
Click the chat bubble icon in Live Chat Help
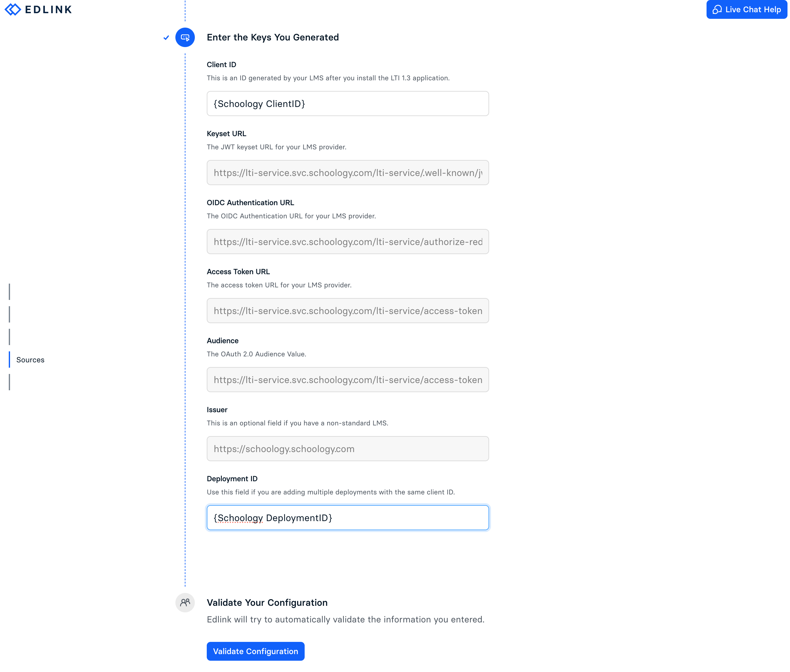pos(718,9)
